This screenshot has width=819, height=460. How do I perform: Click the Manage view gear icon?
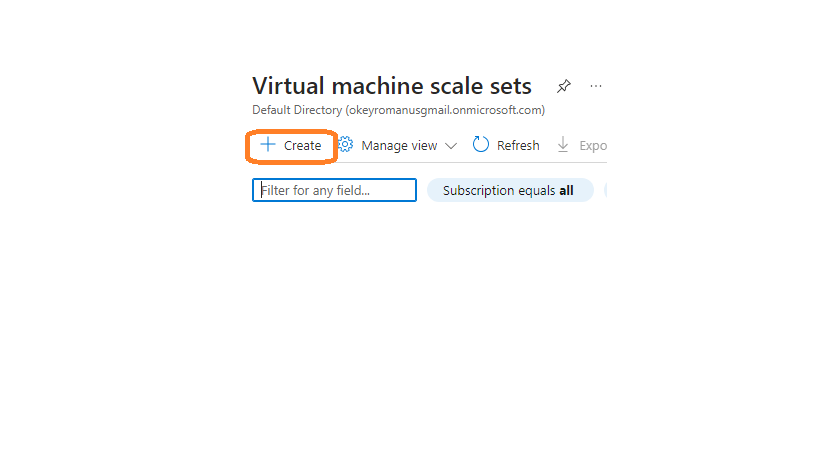[x=345, y=144]
